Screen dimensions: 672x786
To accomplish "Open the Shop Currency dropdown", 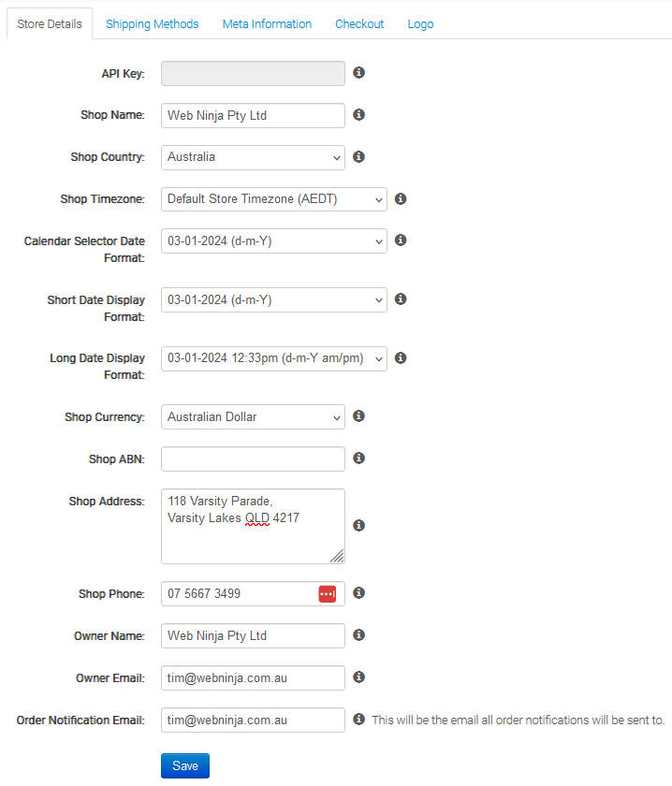I will tap(253, 417).
